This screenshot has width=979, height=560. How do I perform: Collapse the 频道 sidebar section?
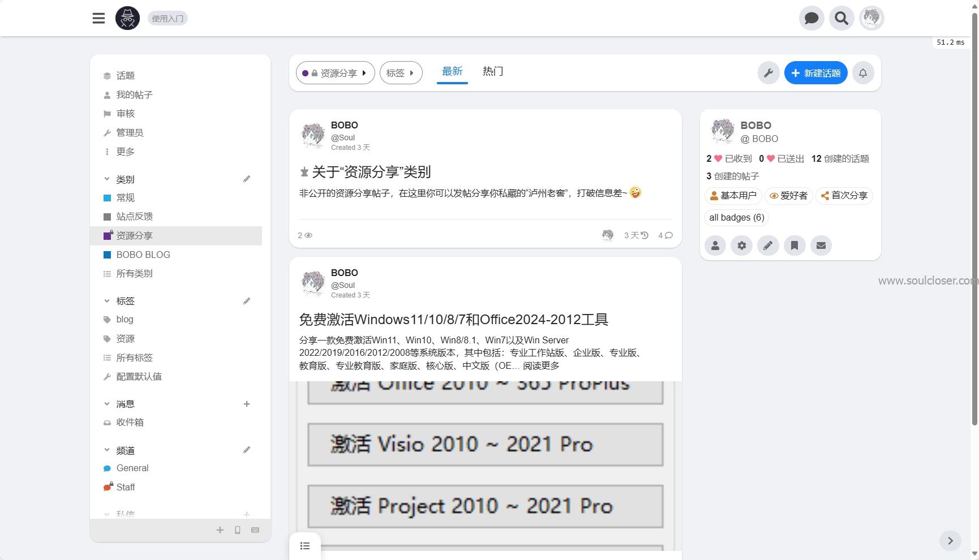pyautogui.click(x=107, y=450)
